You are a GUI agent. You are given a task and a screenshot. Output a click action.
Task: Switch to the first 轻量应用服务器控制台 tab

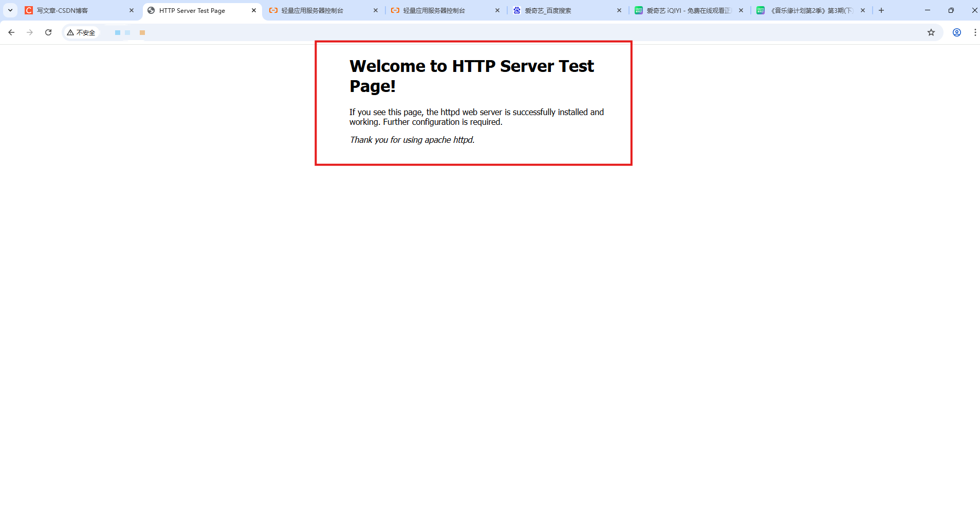point(324,10)
